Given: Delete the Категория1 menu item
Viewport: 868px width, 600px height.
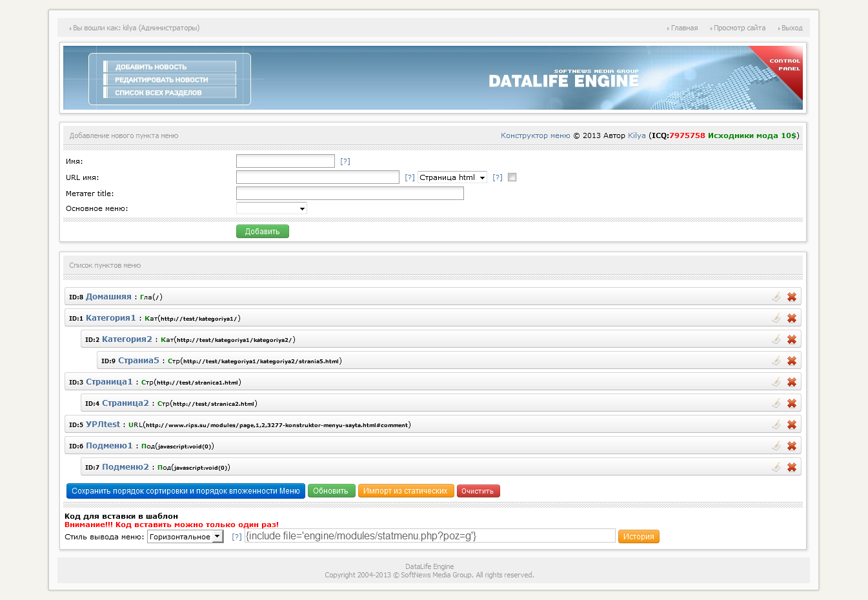Looking at the screenshot, I should point(792,318).
